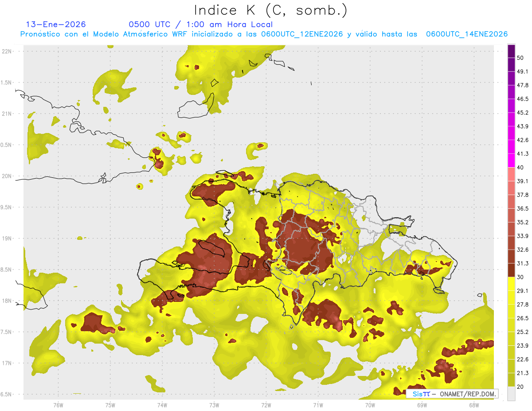Click the colorbar label "25.2"
The height and width of the screenshot is (411, 532).
522,332
